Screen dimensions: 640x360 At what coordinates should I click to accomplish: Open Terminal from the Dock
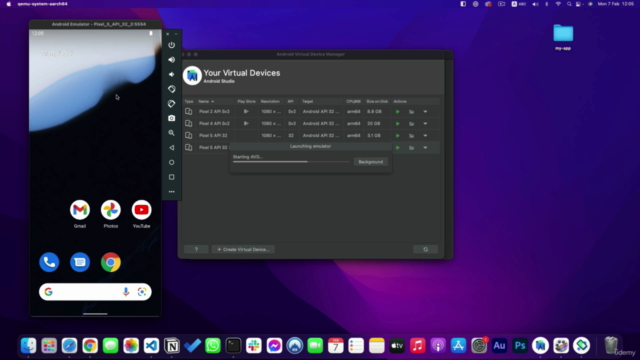(233, 346)
